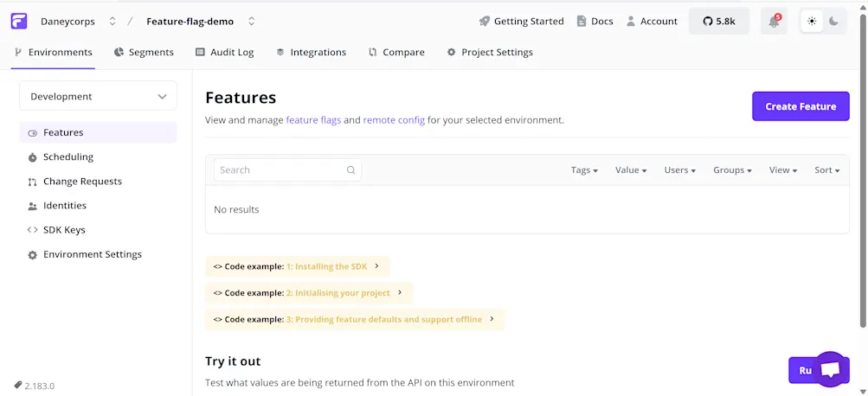Follow the feature flags link
868x396 pixels.
point(313,120)
